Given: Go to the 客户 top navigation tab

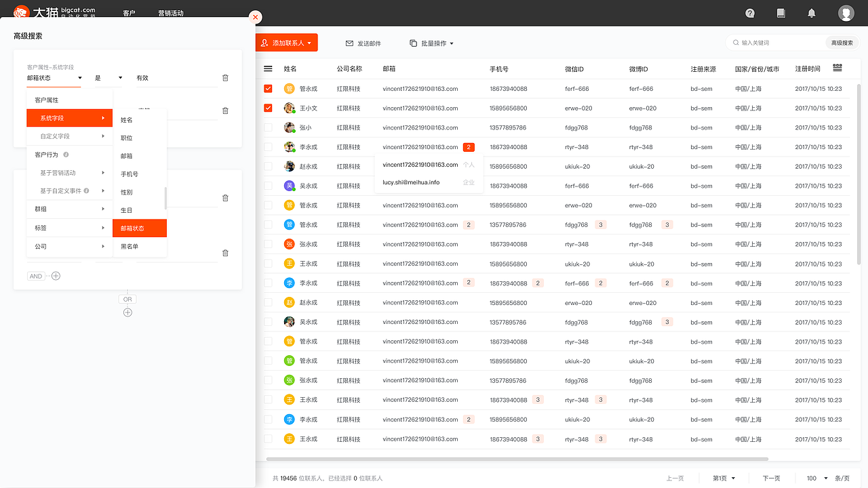Looking at the screenshot, I should point(129,13).
